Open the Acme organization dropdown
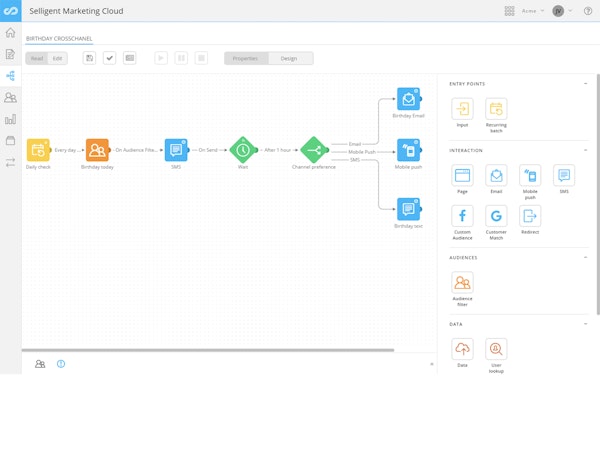This screenshot has height=450, width=600. (x=533, y=11)
